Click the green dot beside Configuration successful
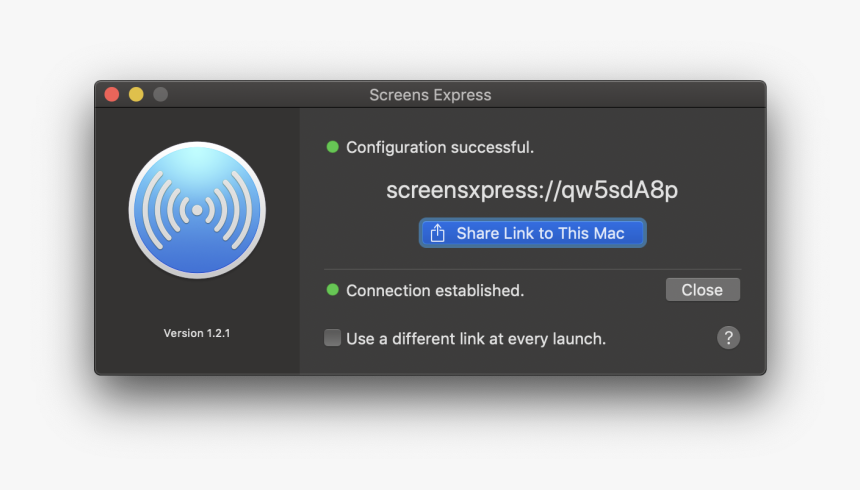860x490 pixels. coord(332,147)
